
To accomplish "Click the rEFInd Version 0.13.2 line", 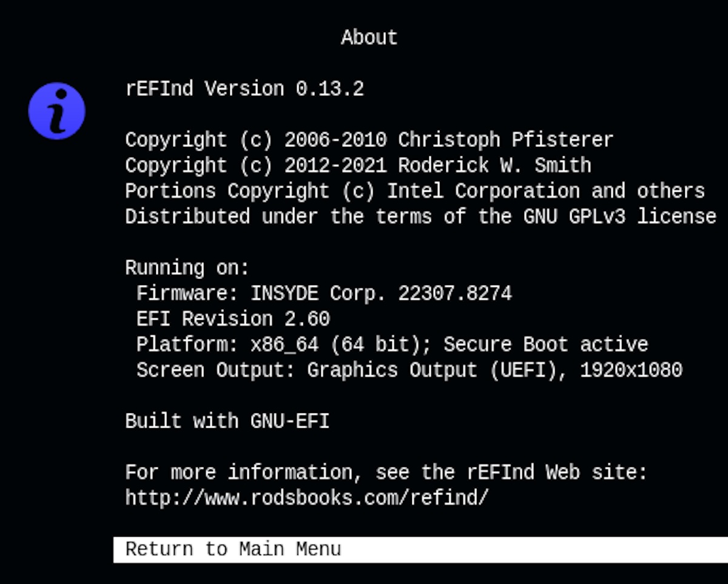I will pyautogui.click(x=244, y=89).
